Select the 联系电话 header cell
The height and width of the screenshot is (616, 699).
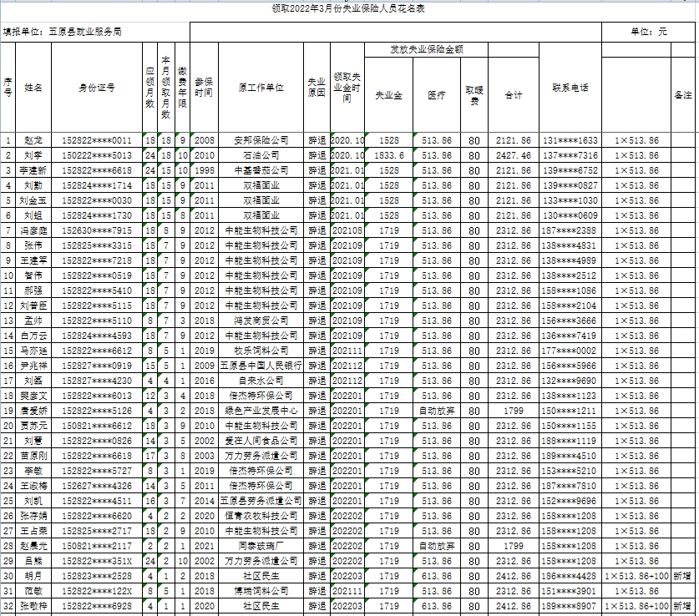tap(570, 88)
